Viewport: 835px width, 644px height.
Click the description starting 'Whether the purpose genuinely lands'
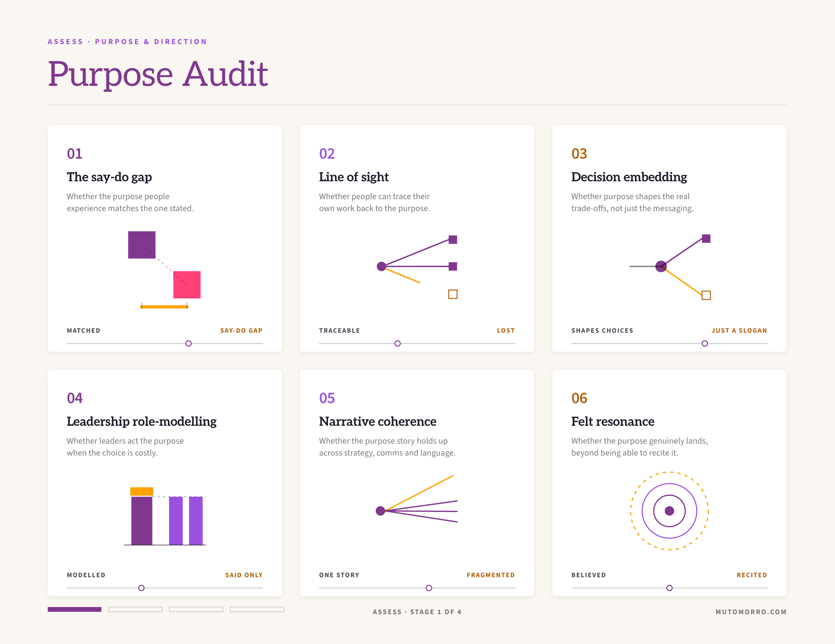[x=640, y=447]
